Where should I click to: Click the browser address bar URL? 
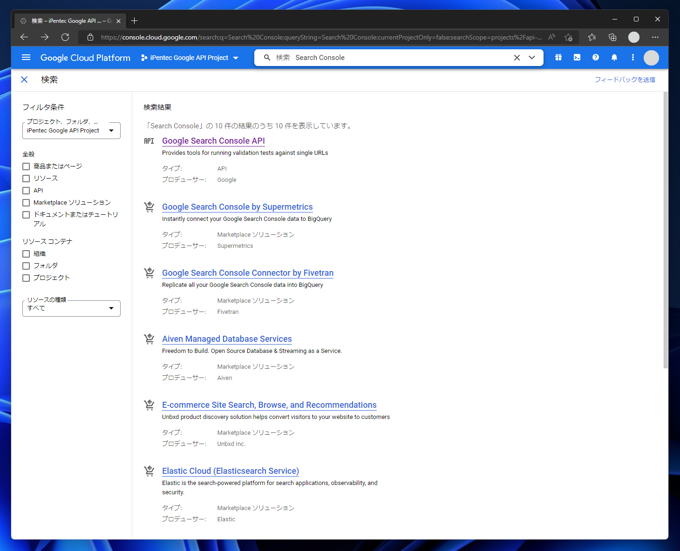coord(321,37)
